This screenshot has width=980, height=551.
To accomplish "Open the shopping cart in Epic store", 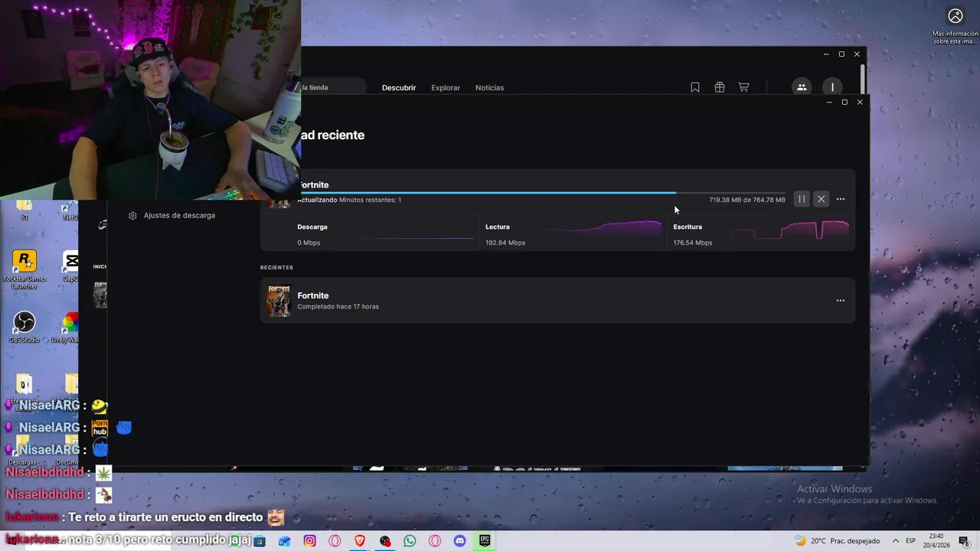I will 743,87.
